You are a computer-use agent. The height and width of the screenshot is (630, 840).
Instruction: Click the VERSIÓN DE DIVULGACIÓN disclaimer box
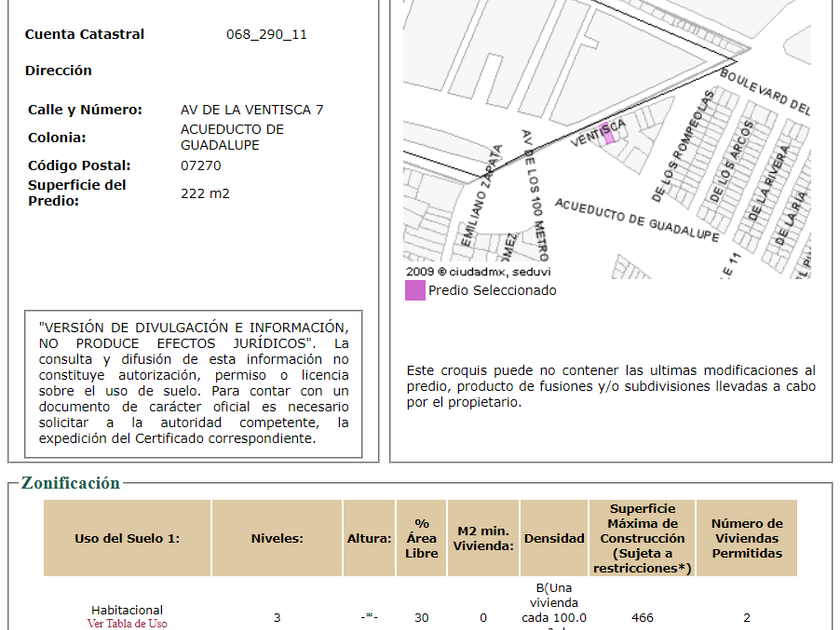193,384
